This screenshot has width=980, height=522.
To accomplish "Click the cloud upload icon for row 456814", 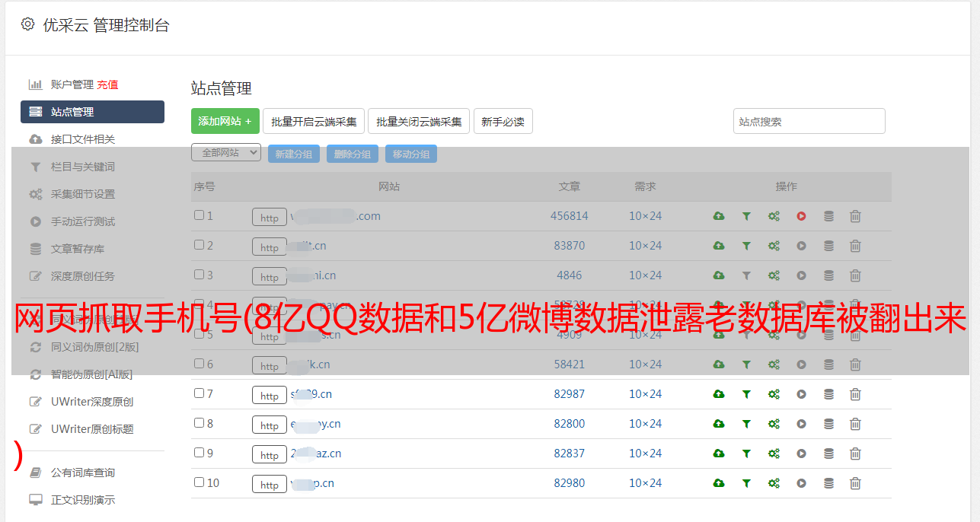I will tap(719, 216).
